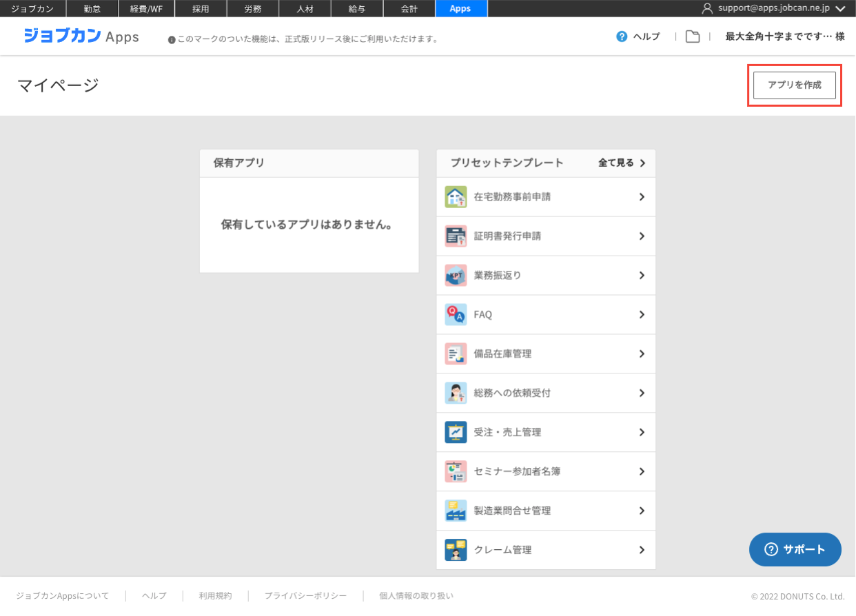Open the サポート support button
Screen dimensions: 856x616
click(x=795, y=549)
